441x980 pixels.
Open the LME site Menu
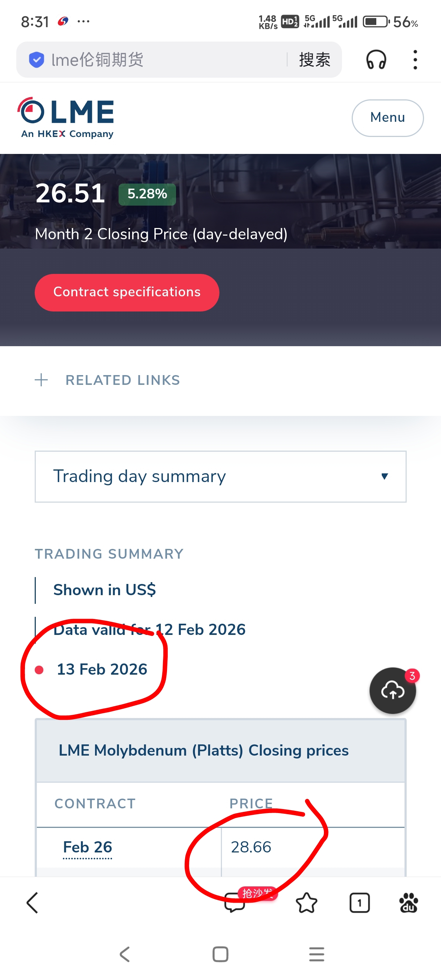[388, 118]
